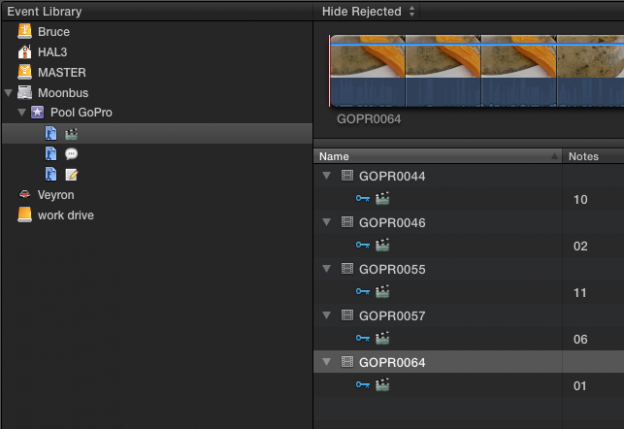The width and height of the screenshot is (624, 429).
Task: Collapse the Moonbus drive tree
Action: point(8,93)
